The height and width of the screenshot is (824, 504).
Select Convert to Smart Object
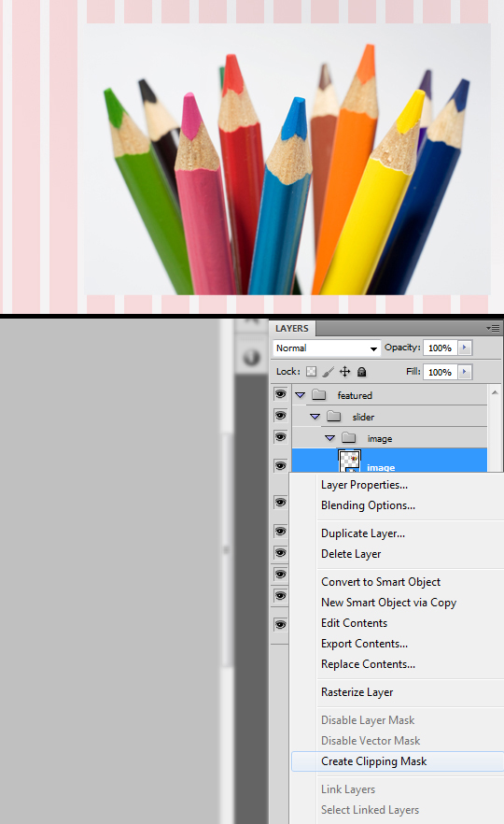pos(381,582)
